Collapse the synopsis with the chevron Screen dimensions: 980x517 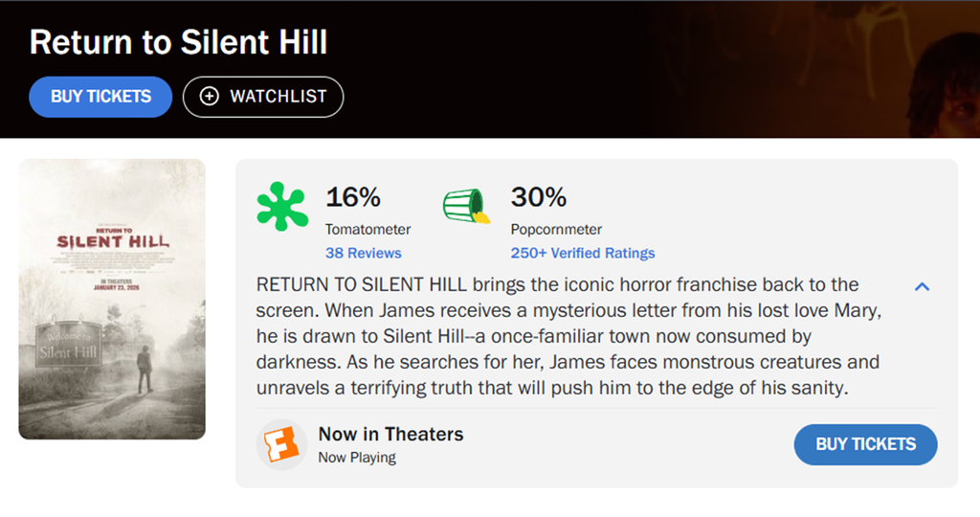pos(923,286)
